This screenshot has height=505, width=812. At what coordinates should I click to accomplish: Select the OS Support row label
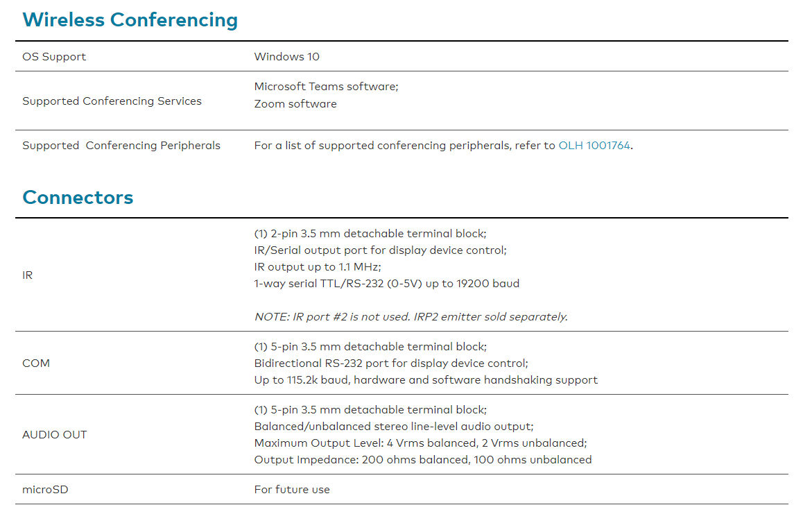pos(54,57)
